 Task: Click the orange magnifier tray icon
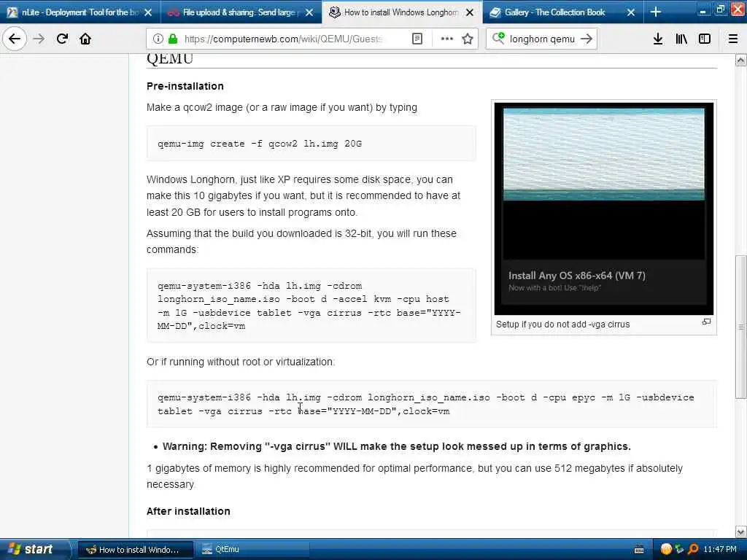coord(693,550)
